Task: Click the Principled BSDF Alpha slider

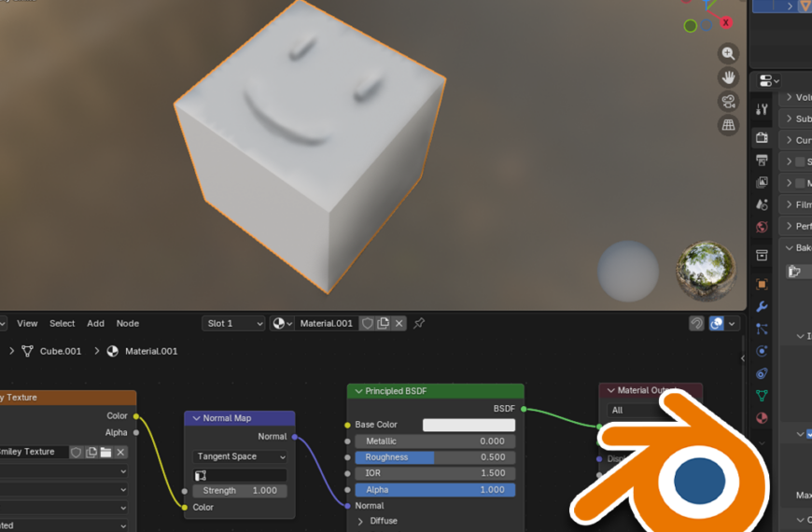Action: (435, 490)
